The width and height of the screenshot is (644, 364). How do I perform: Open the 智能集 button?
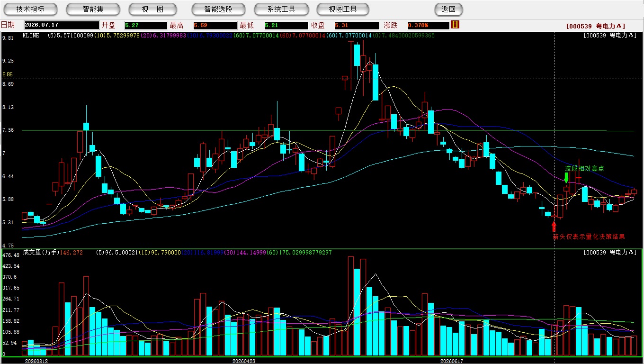click(x=93, y=9)
